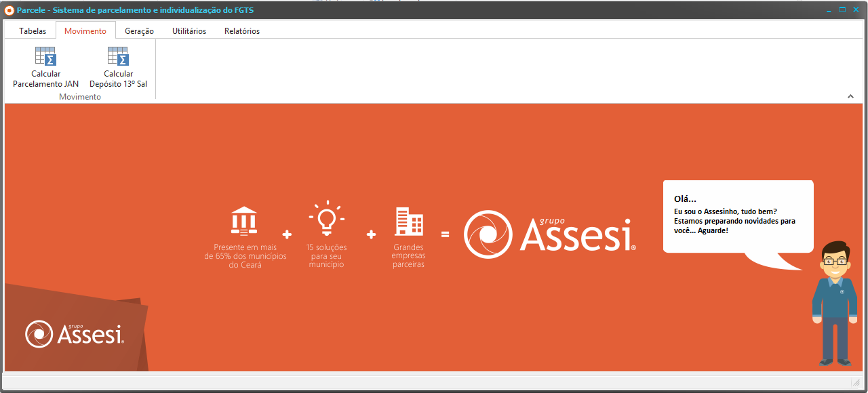Viewport: 868px width, 393px height.
Task: Click the Assesinho speech bubble message
Action: 738,217
